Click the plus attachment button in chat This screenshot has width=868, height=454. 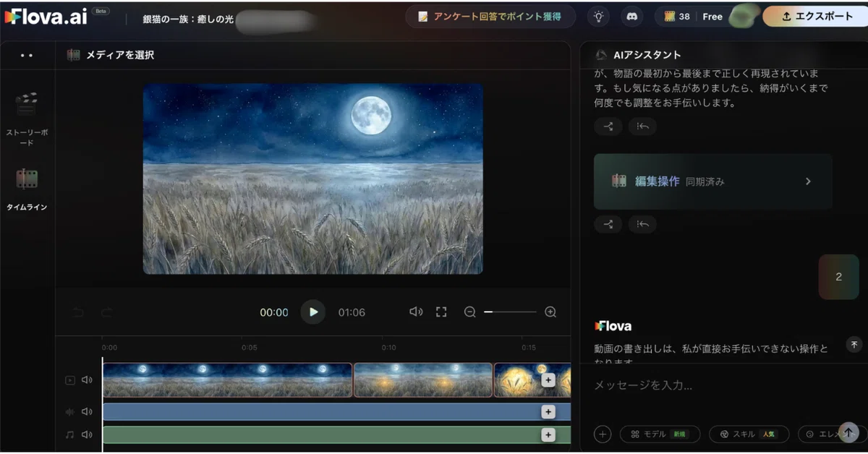point(603,434)
